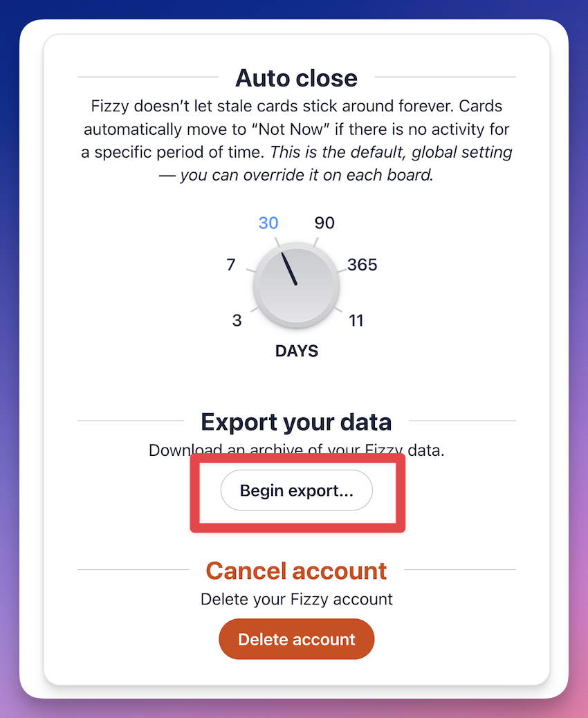
Task: Click the tick mark beside the 365 label
Action: (x=342, y=270)
